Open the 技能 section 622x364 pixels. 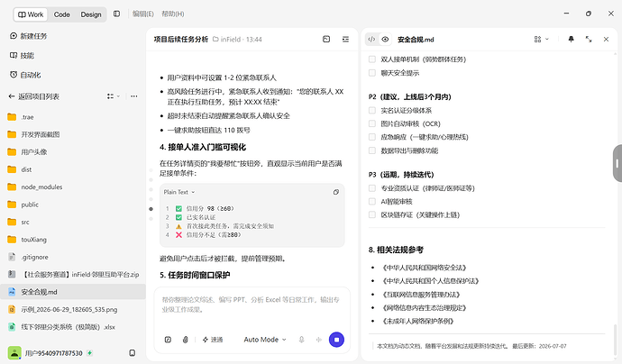click(x=22, y=56)
